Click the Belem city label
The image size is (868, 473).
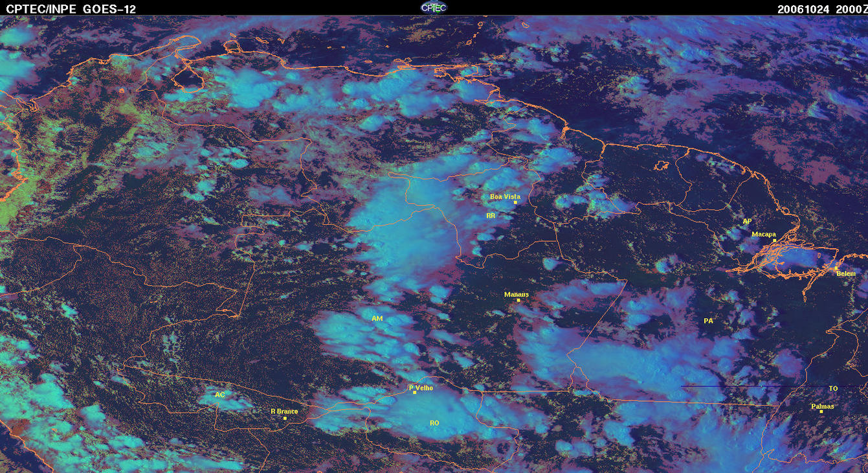pyautogui.click(x=846, y=274)
